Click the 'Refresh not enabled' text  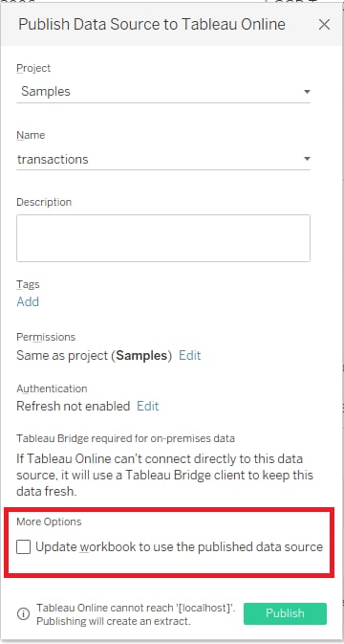[73, 406]
